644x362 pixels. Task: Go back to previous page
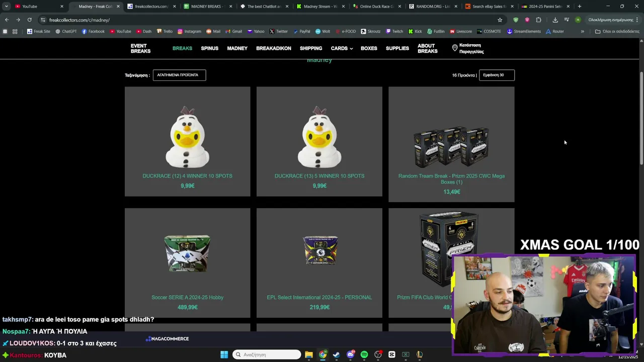7,20
